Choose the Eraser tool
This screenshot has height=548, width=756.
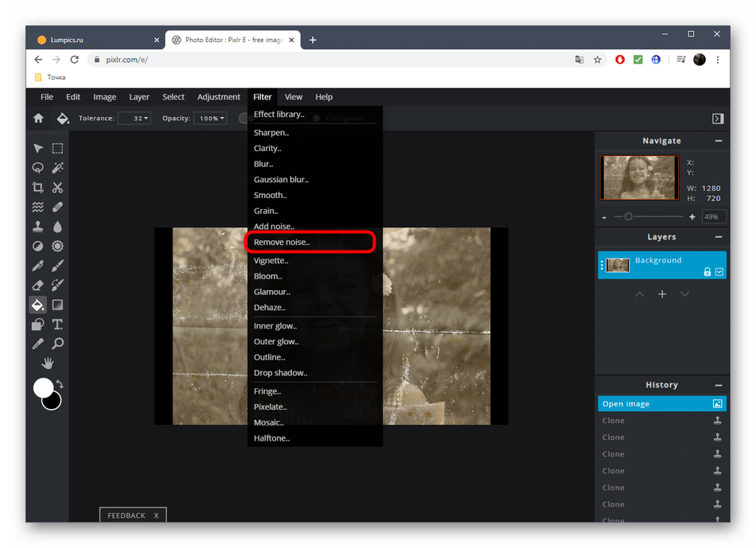(x=37, y=285)
